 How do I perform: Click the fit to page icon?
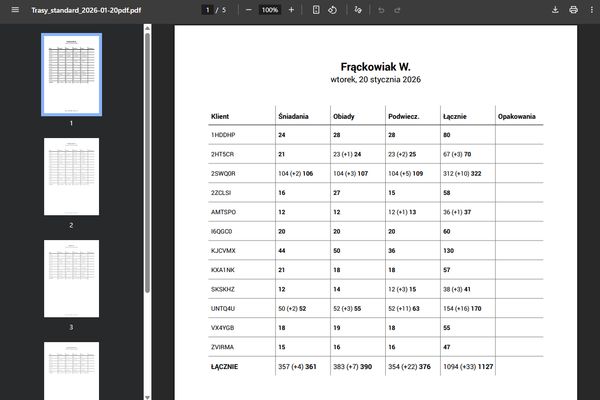316,9
